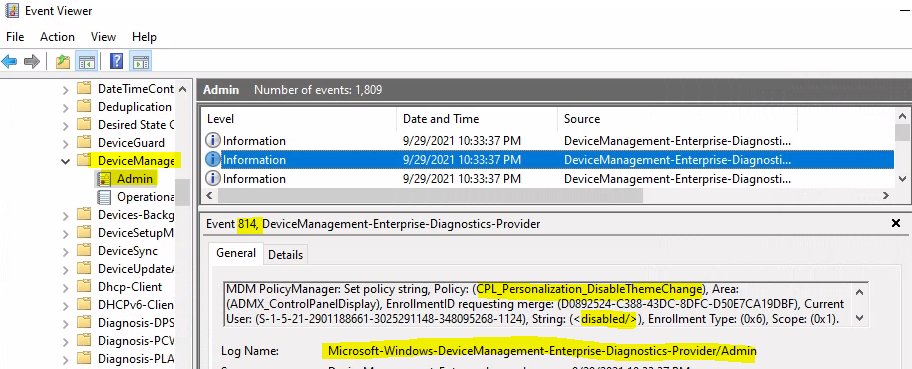Close the event preview pane
The image size is (912, 369).
[896, 223]
